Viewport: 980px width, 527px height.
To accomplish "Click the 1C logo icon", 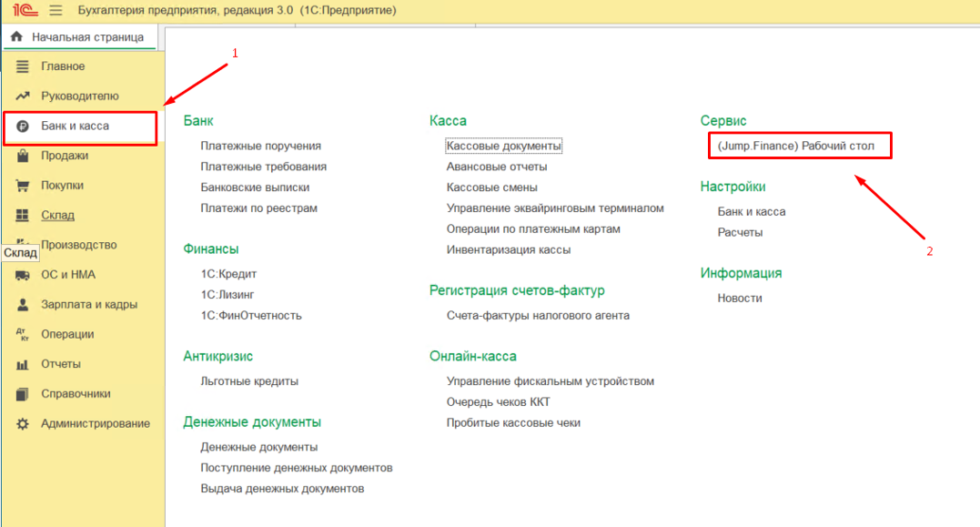I will coord(24,10).
